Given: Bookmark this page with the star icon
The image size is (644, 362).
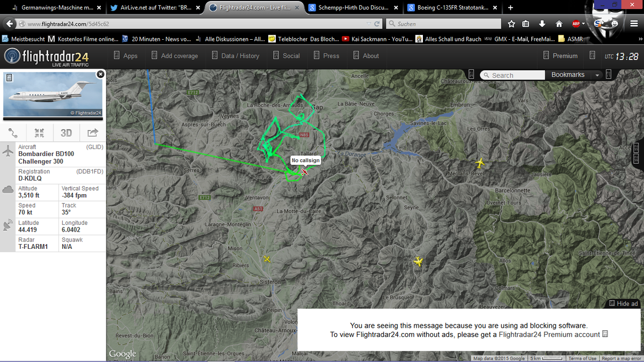Looking at the screenshot, I should (511, 24).
